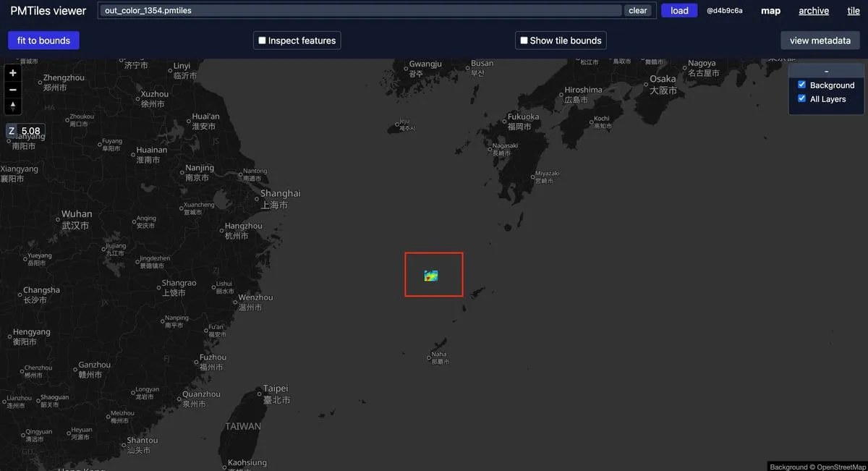Toggle the All Layers checkbox off

(801, 98)
